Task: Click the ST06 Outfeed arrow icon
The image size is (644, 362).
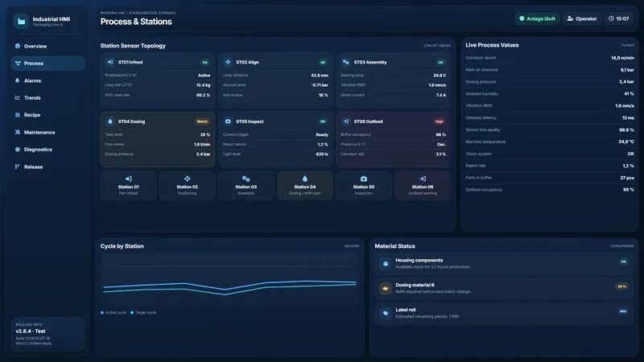Action: [346, 121]
